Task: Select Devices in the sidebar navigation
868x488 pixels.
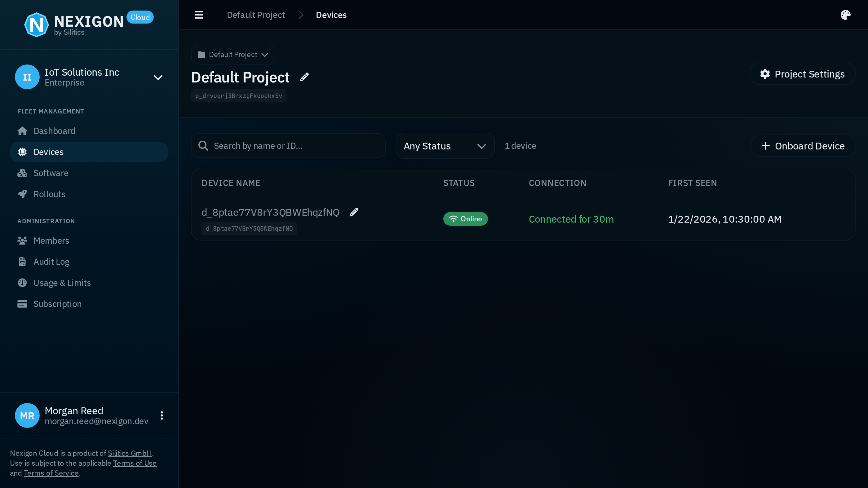Action: (48, 152)
